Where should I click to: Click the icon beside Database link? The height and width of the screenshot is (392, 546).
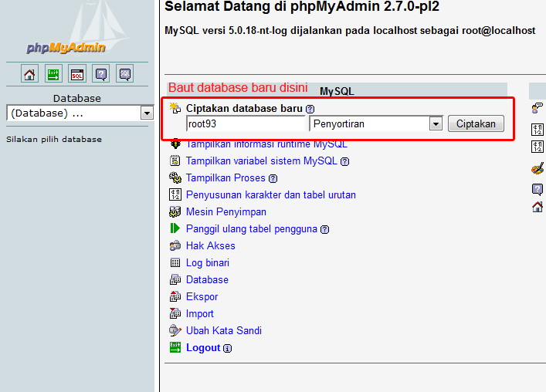click(x=175, y=279)
